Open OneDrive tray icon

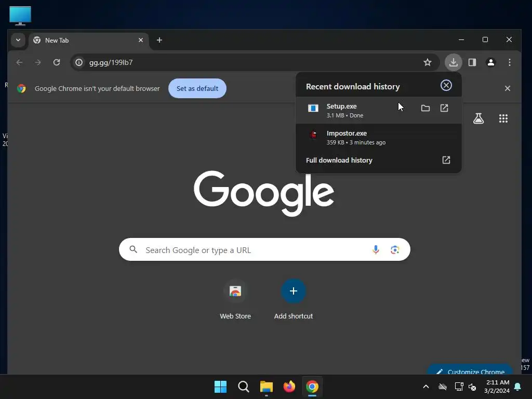tap(443, 387)
